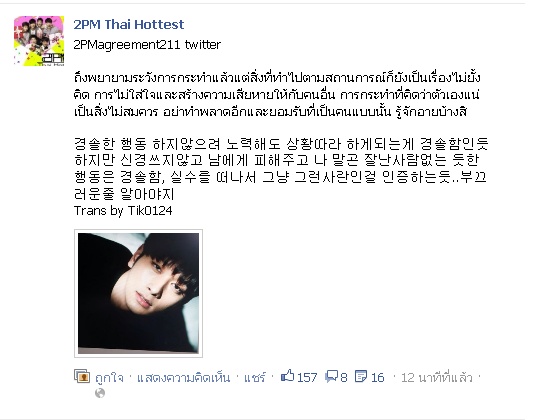544x420 pixels.
Task: Click the thumbs-up likes icon
Action: click(288, 376)
